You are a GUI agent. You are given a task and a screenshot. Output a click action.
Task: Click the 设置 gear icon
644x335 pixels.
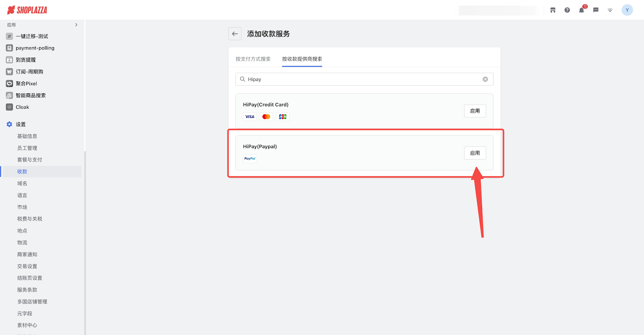9,124
